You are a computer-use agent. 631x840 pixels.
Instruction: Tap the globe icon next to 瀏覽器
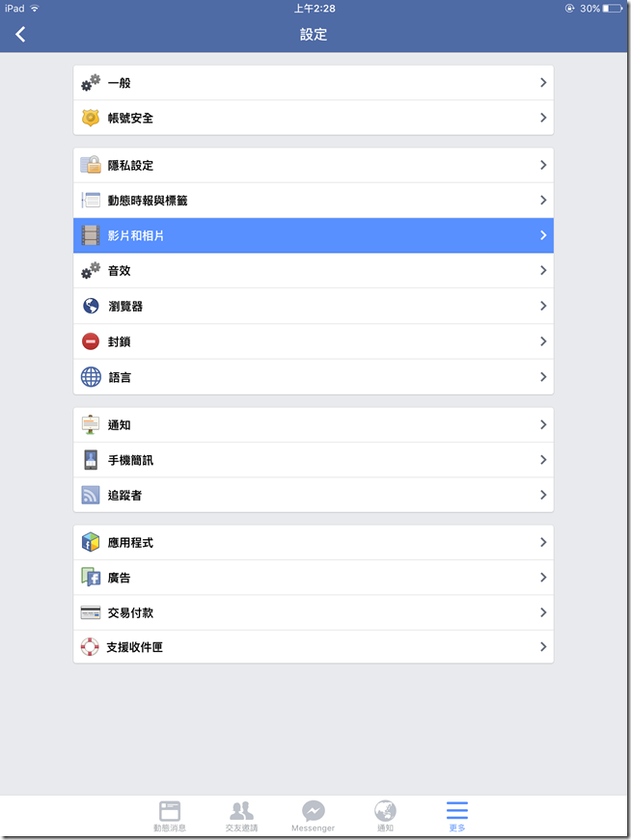click(91, 306)
